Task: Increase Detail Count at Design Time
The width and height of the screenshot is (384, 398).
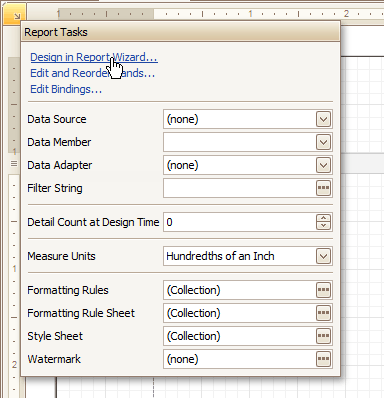Action: [x=323, y=218]
